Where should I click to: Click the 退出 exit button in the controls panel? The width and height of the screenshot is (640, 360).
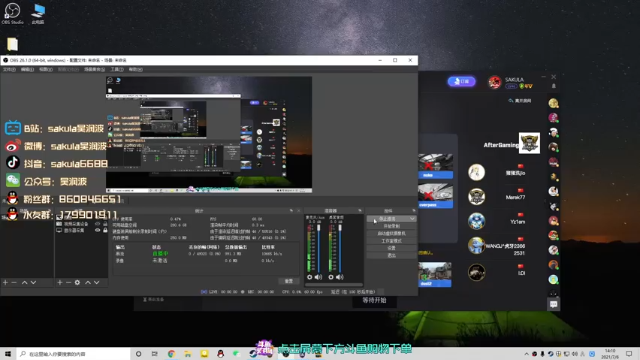point(391,256)
